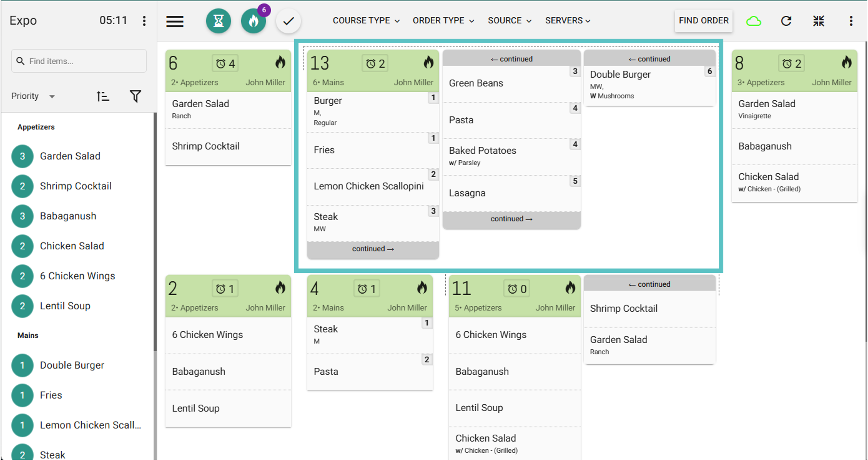
Task: Select Garden Salad in the Appetizers list
Action: click(x=70, y=156)
